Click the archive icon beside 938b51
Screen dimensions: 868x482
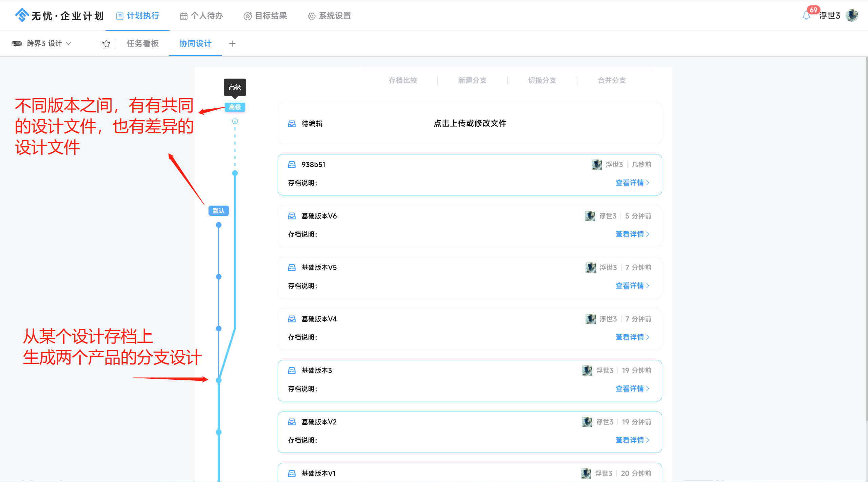pyautogui.click(x=292, y=165)
